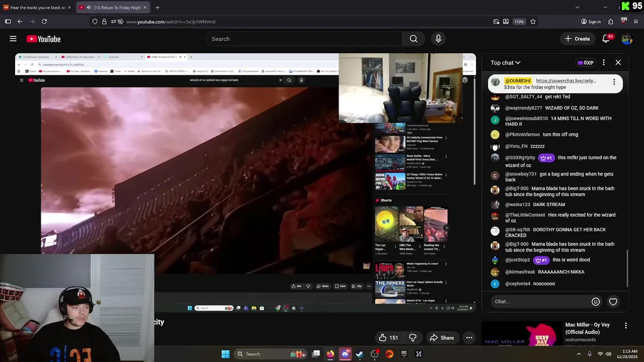Click the @OUMB3rd pinned chat username
644x362 pixels.
[517, 80]
